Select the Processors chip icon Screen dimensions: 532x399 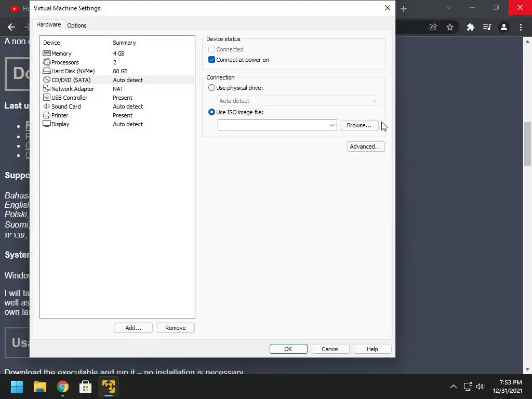click(47, 62)
